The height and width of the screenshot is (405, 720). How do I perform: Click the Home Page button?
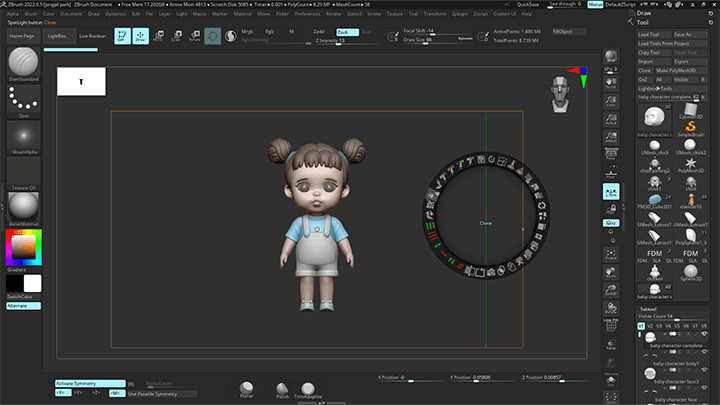(22, 36)
